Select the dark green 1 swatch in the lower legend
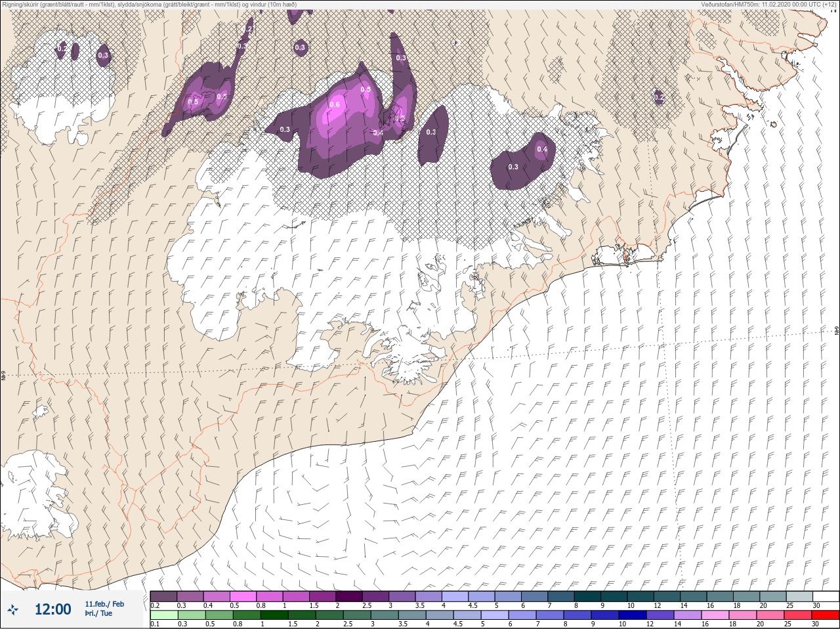The height and width of the screenshot is (629, 840). coord(274,615)
